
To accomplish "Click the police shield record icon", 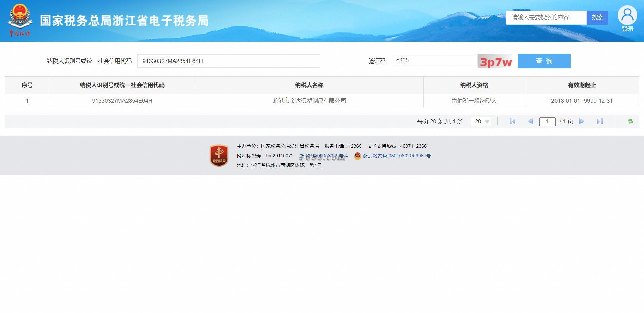I will point(357,156).
